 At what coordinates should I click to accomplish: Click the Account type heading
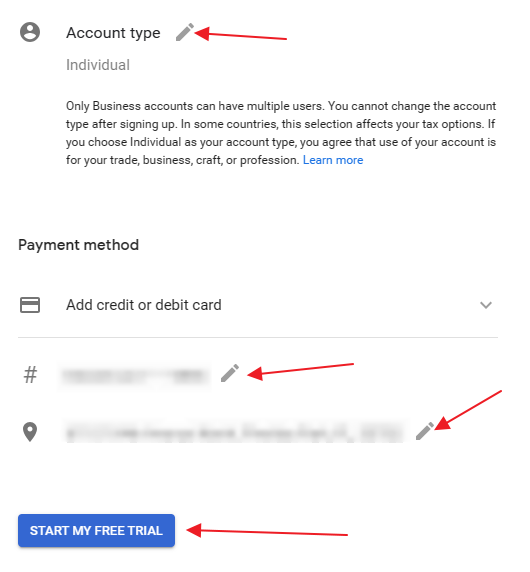tap(113, 33)
